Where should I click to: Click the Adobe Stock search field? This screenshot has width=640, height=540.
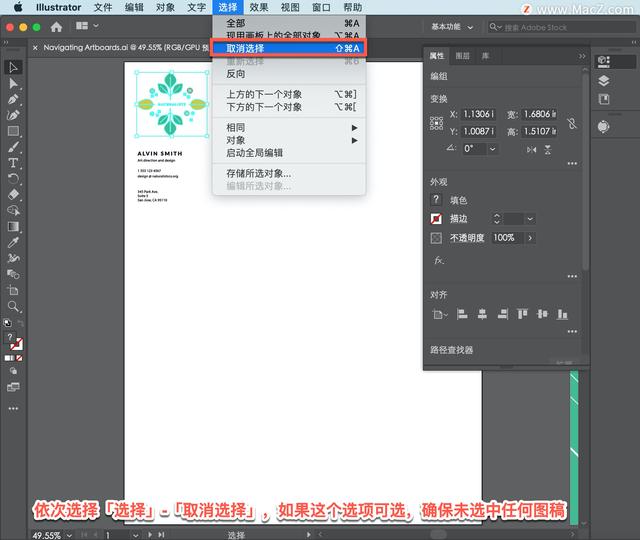(562, 27)
